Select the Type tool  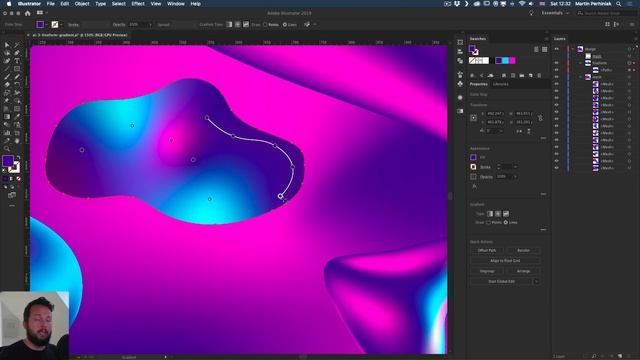pos(17,60)
